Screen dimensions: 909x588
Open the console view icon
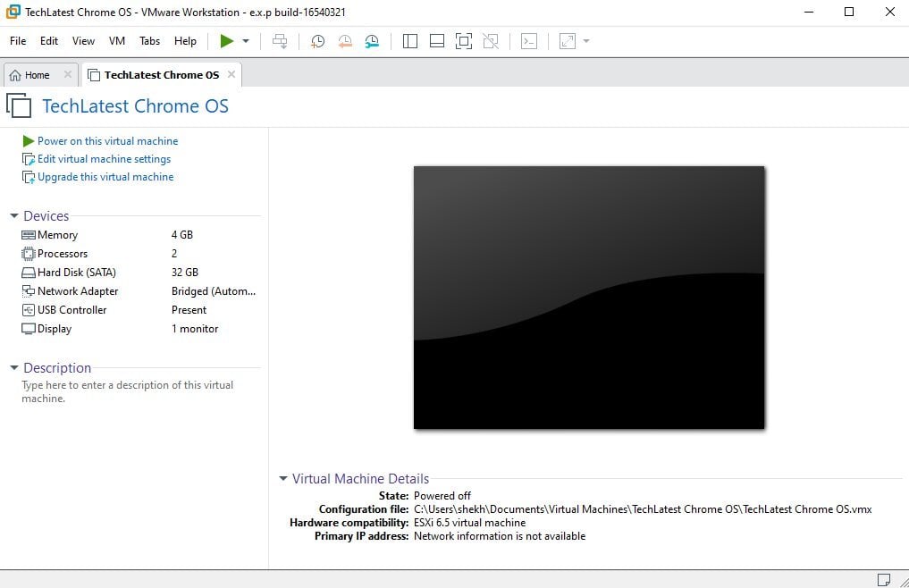click(x=529, y=40)
